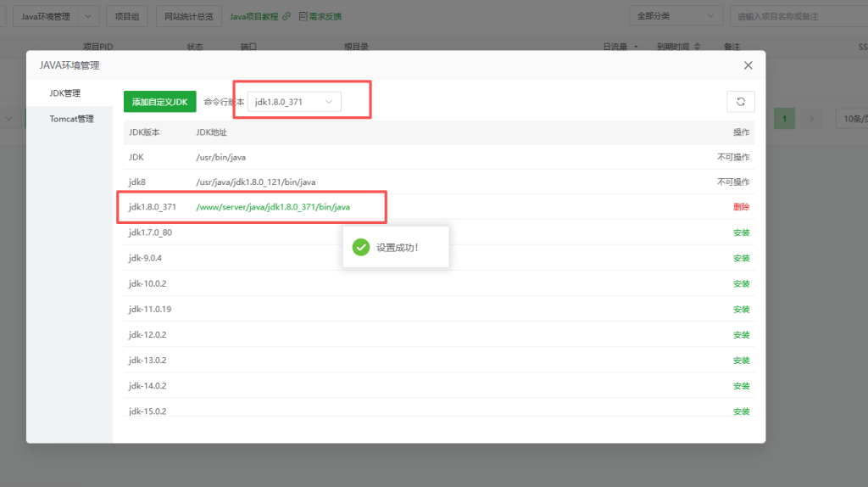The height and width of the screenshot is (487, 868).
Task: Open the Java项目教程 link
Action: 254,17
